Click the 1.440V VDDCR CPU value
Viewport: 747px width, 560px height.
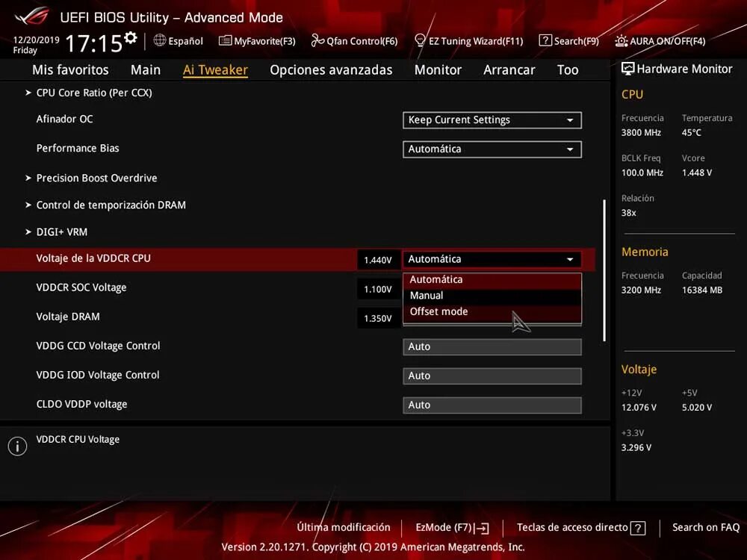pos(378,260)
